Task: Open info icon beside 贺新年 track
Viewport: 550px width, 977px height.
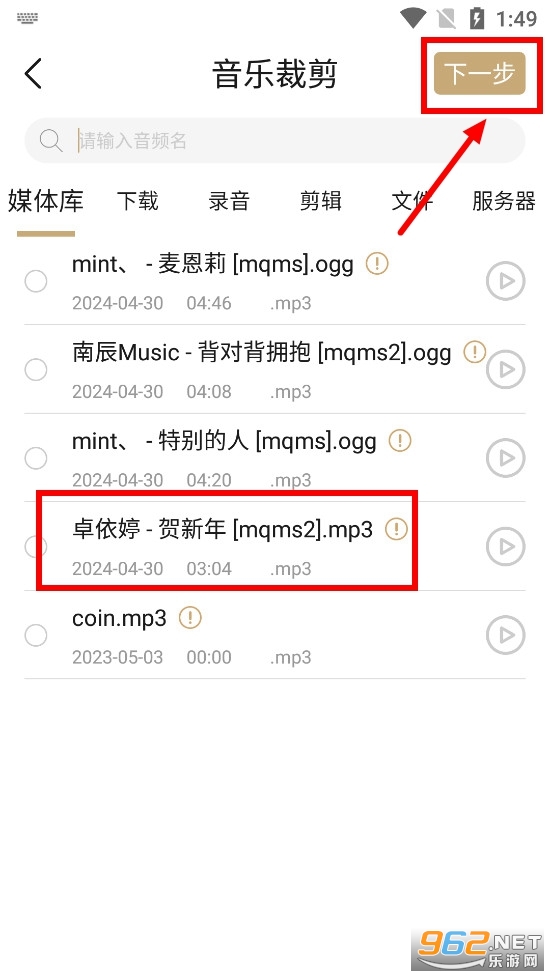Action: [x=396, y=530]
